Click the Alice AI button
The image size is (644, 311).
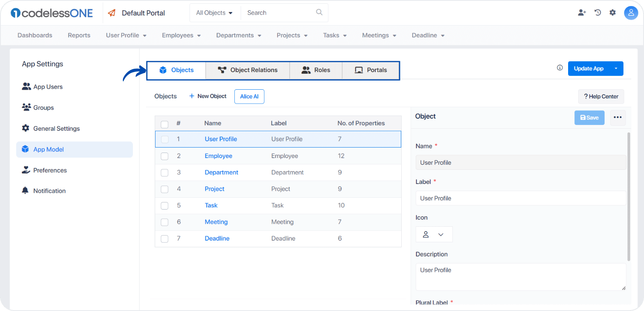pyautogui.click(x=249, y=96)
